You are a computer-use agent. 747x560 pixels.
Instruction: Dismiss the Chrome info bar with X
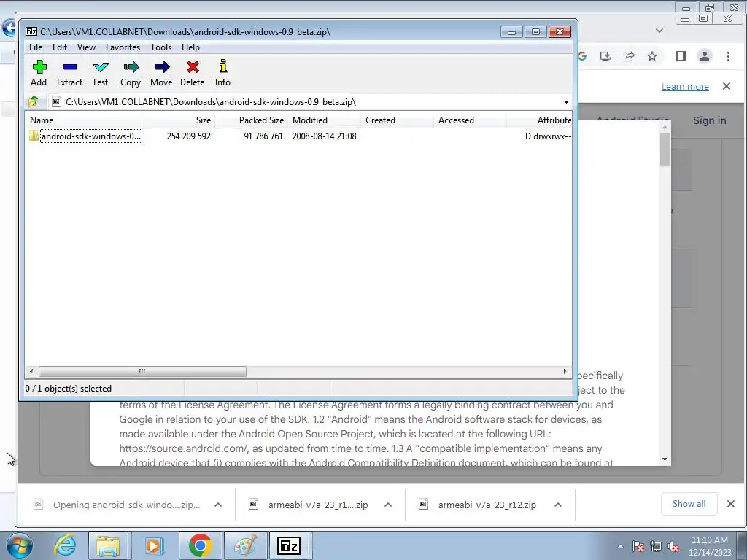[727, 86]
